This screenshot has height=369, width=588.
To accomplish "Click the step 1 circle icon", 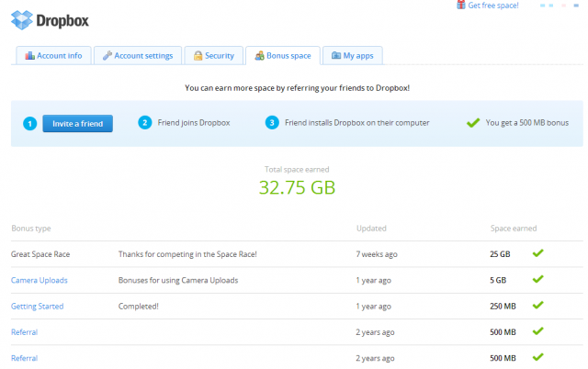I will 30,124.
